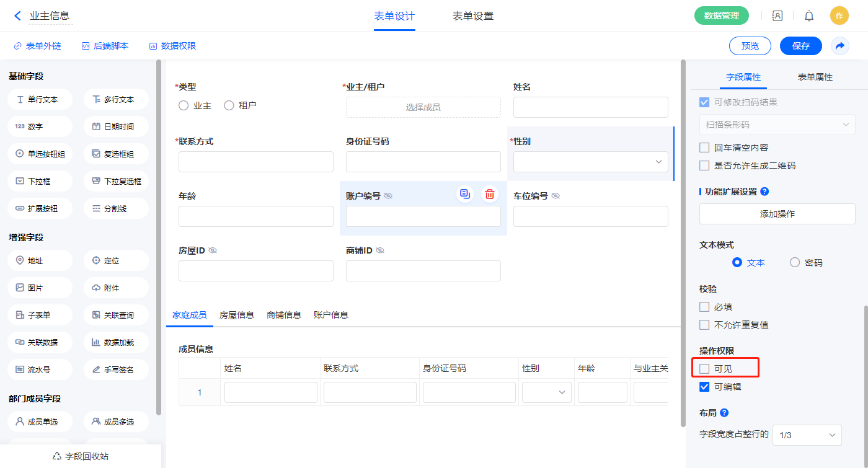
Task: Click the blue share arrow icon
Action: tap(840, 46)
